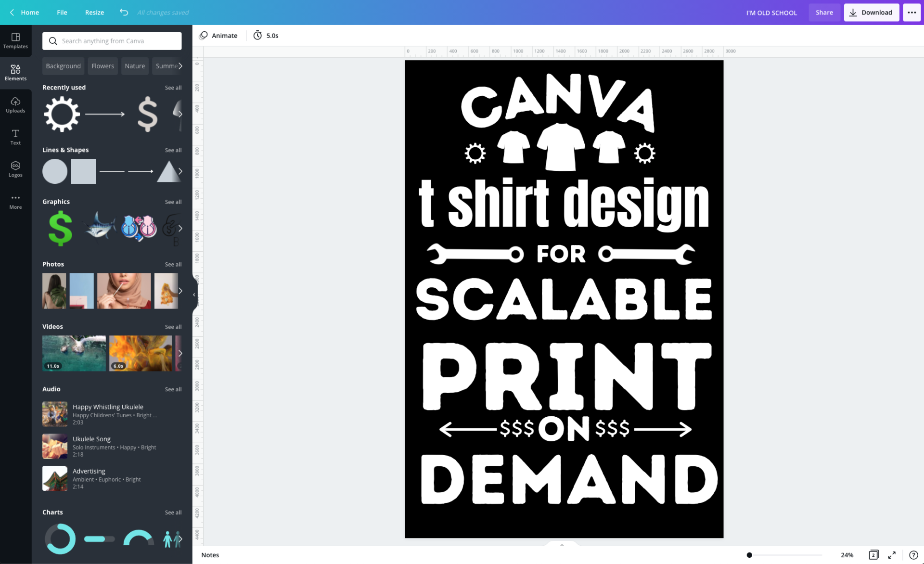Open the three-dot more menu in header
Screen dimensions: 924x564
tap(911, 13)
